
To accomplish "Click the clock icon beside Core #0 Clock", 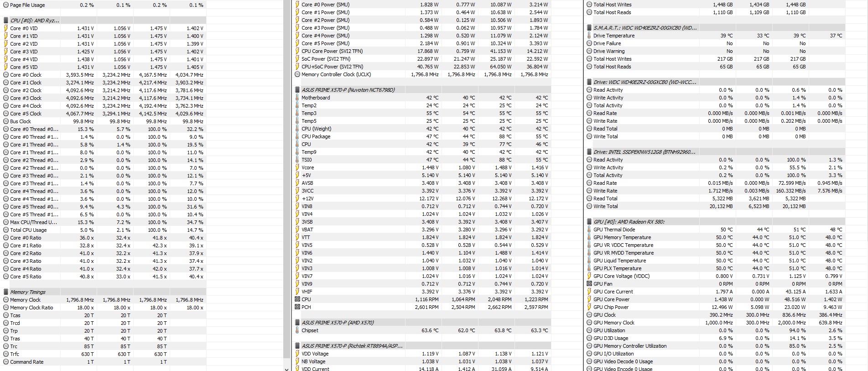I will tap(6, 75).
